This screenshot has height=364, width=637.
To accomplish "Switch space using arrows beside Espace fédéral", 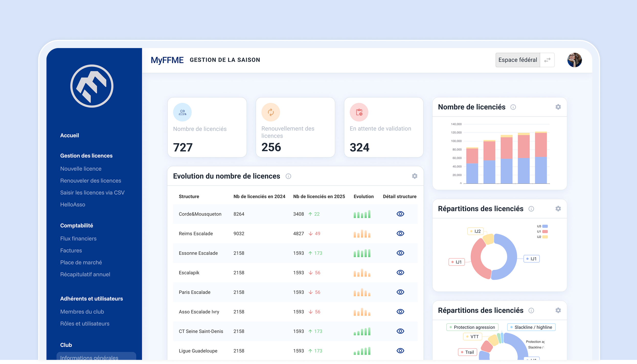I will pos(547,60).
